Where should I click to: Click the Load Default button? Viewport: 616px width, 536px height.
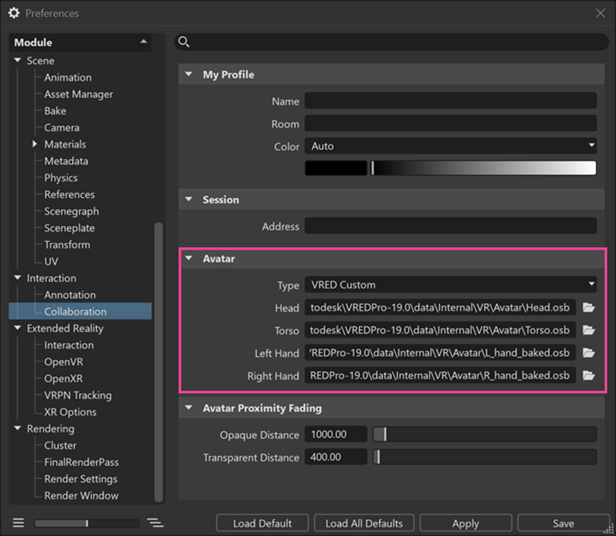click(x=262, y=523)
